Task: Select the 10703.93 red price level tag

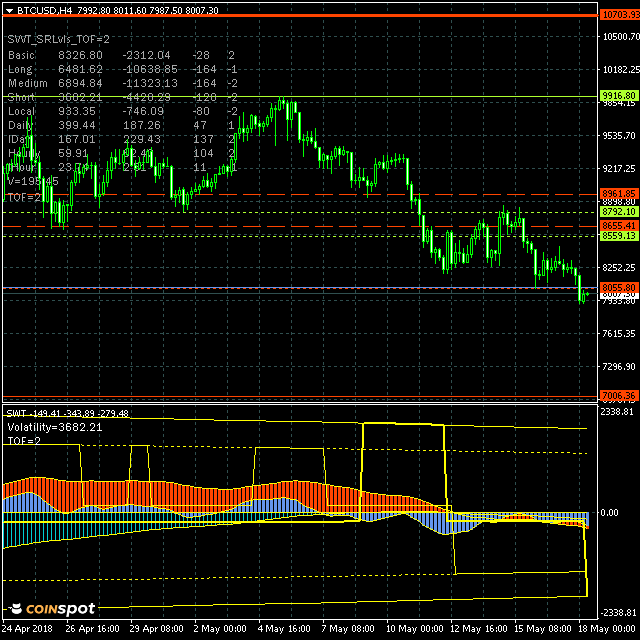Action: (x=619, y=15)
